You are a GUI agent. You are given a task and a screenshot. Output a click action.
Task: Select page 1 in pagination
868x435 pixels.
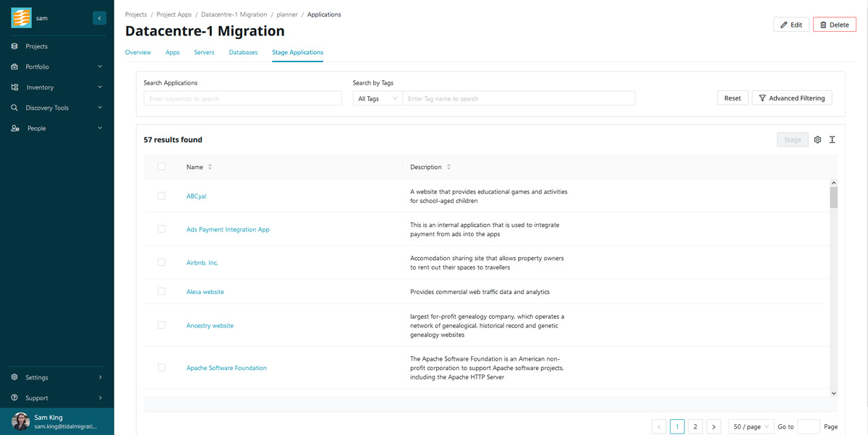(x=677, y=427)
